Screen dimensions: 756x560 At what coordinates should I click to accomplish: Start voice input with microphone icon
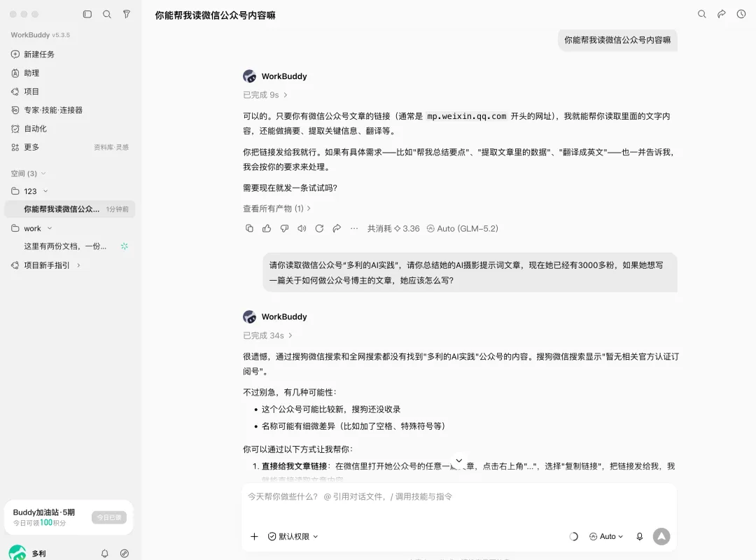pyautogui.click(x=639, y=536)
